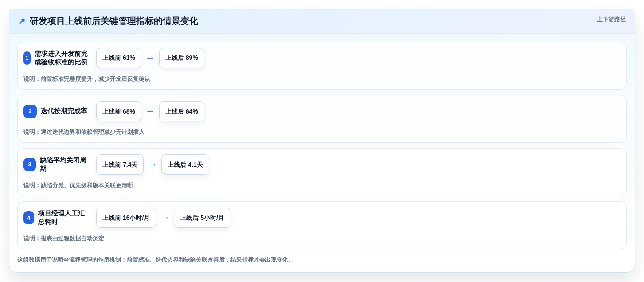Select the number 3 badge
This screenshot has width=644, height=282.
(x=30, y=164)
